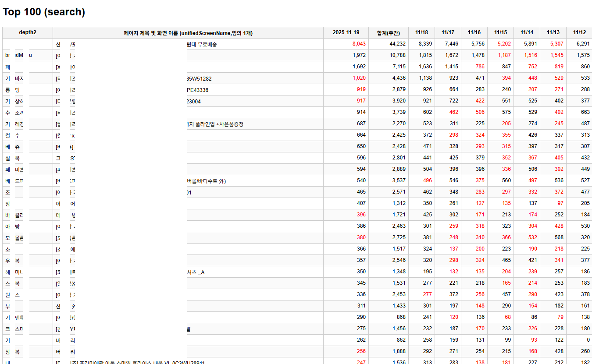Image resolution: width=592 pixels, height=364 pixels.
Task: Click the weekly total 2,801 cell
Action: [x=389, y=158]
